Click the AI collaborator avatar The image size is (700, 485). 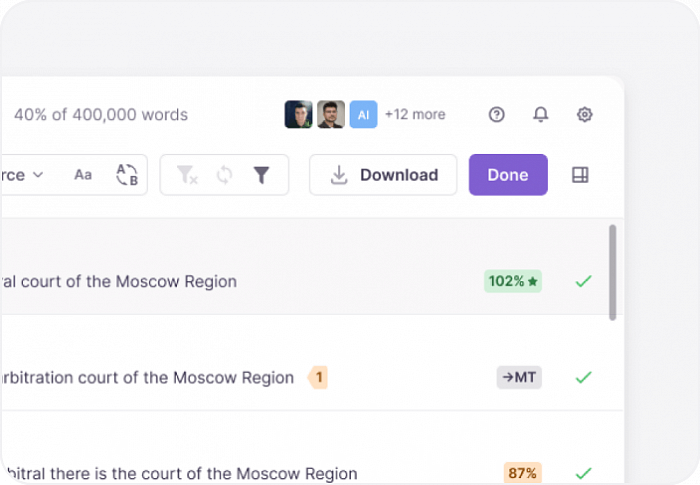(x=363, y=115)
